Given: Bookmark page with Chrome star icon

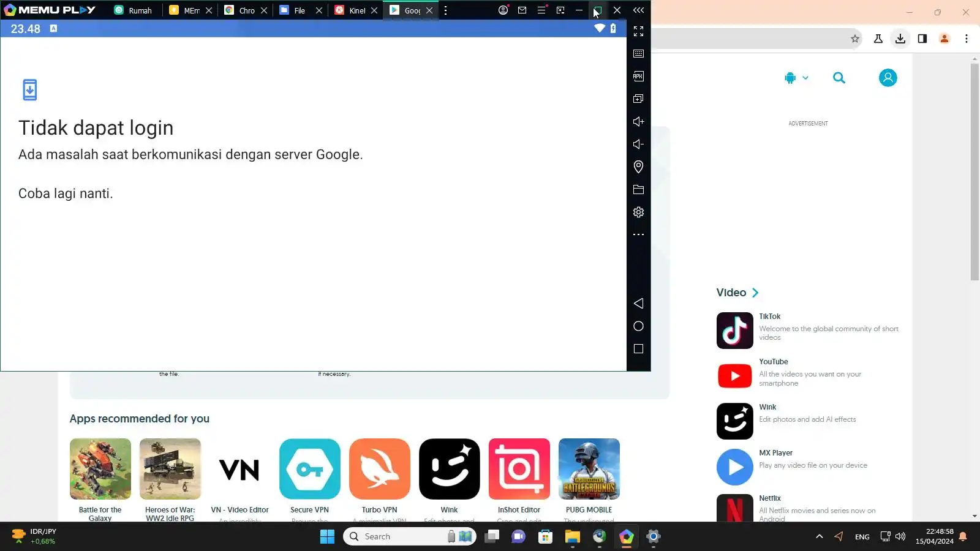Looking at the screenshot, I should (855, 39).
